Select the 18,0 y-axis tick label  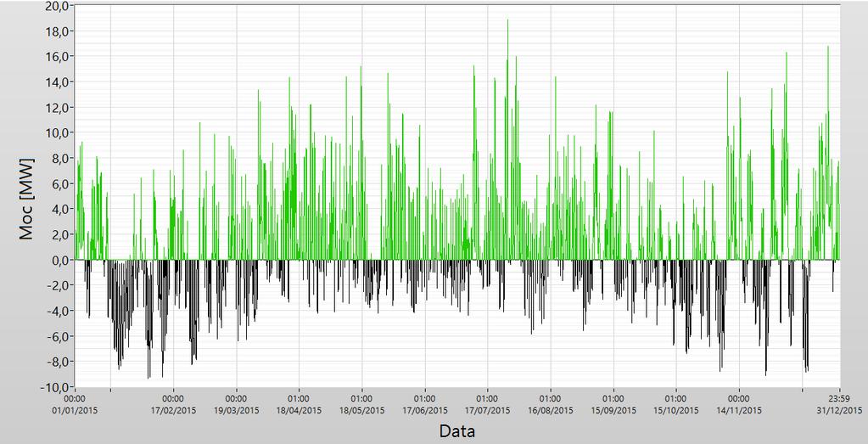point(57,31)
